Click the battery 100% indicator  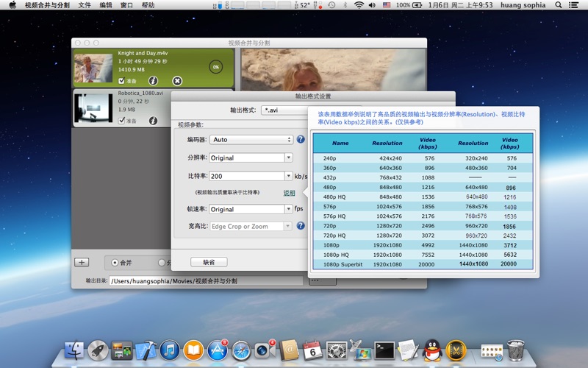tap(409, 5)
